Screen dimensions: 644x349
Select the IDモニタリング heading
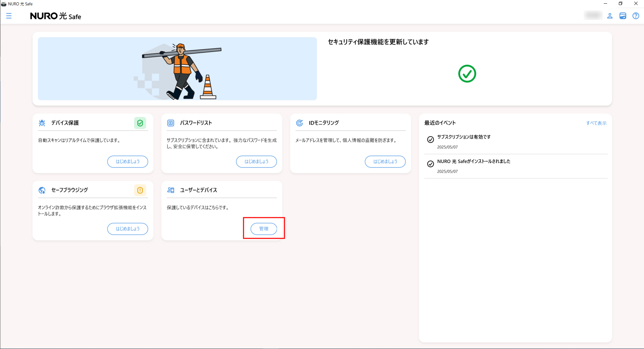pos(324,123)
